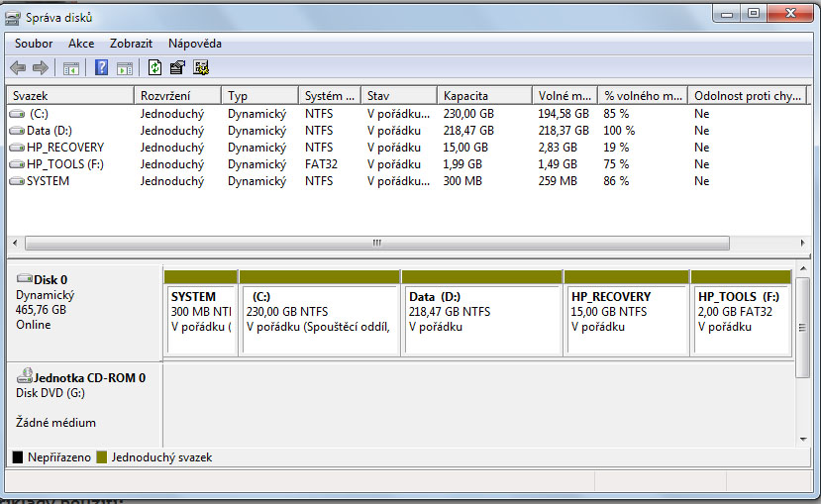Select the SYSTEM volume name in list
The image size is (821, 504).
click(48, 181)
